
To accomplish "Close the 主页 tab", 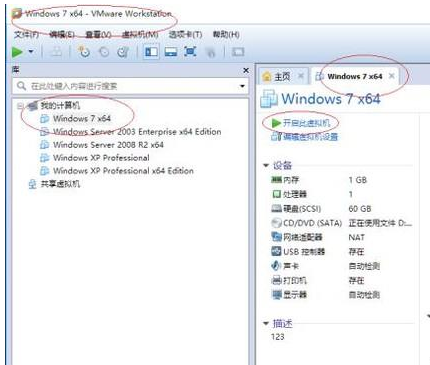I will 301,76.
